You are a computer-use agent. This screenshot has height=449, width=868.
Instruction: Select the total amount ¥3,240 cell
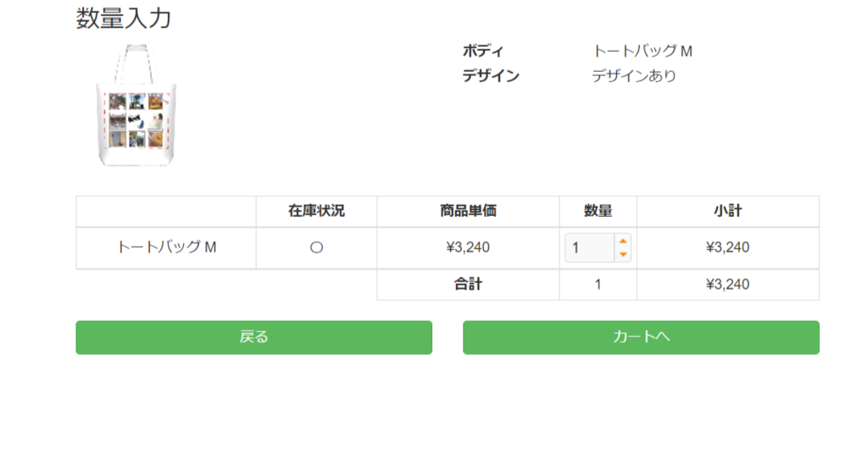[728, 284]
